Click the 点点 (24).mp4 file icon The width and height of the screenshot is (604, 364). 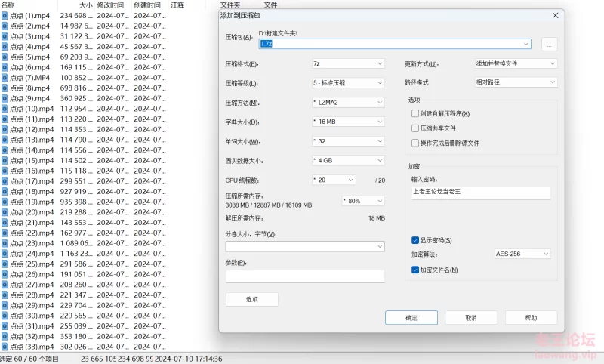pos(5,254)
